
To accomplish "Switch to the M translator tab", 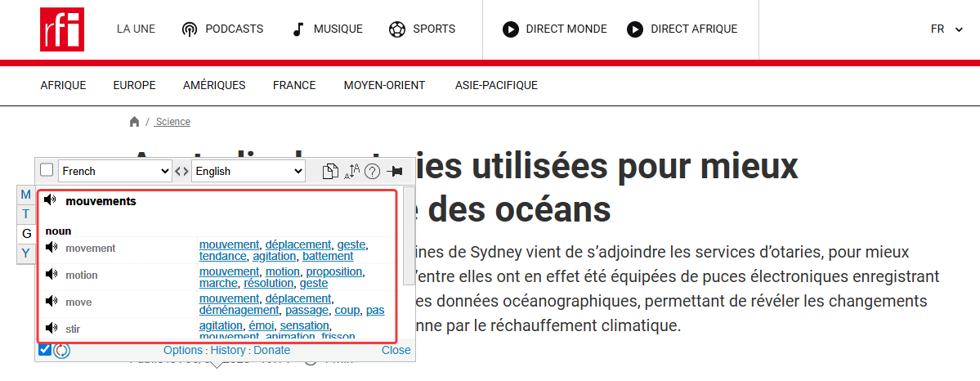I will coord(26,195).
